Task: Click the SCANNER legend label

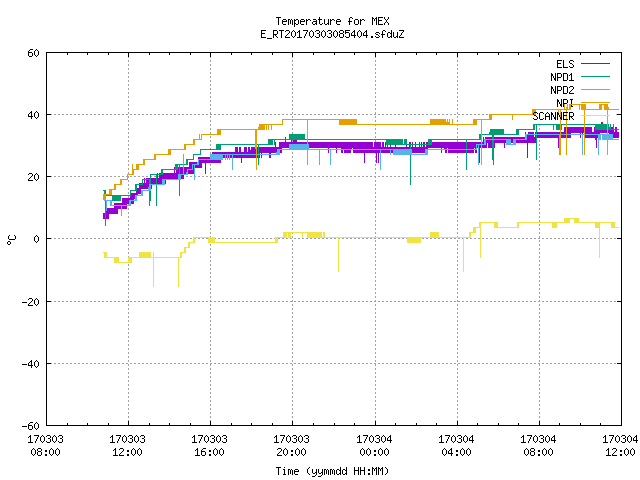Action: pyautogui.click(x=553, y=116)
